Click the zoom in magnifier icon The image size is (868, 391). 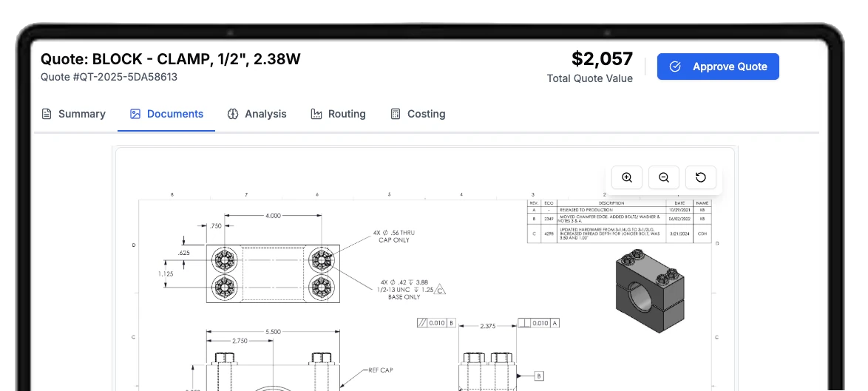(x=627, y=177)
